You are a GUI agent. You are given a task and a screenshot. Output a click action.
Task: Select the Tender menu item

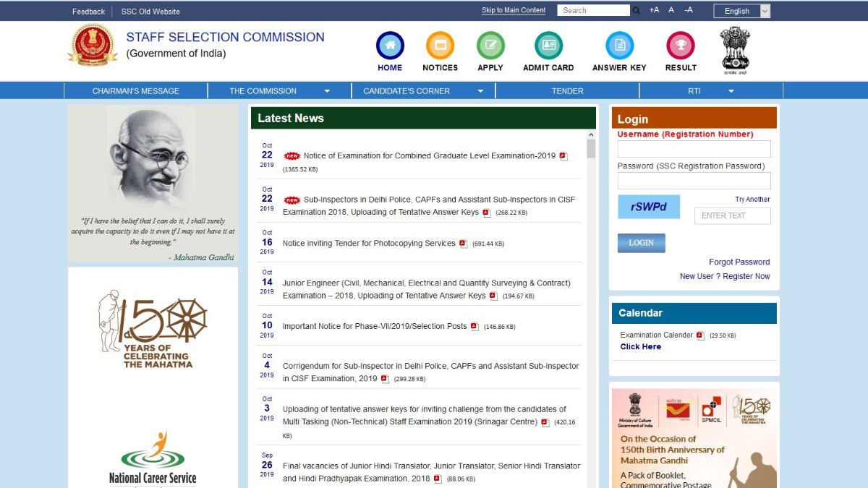(567, 91)
